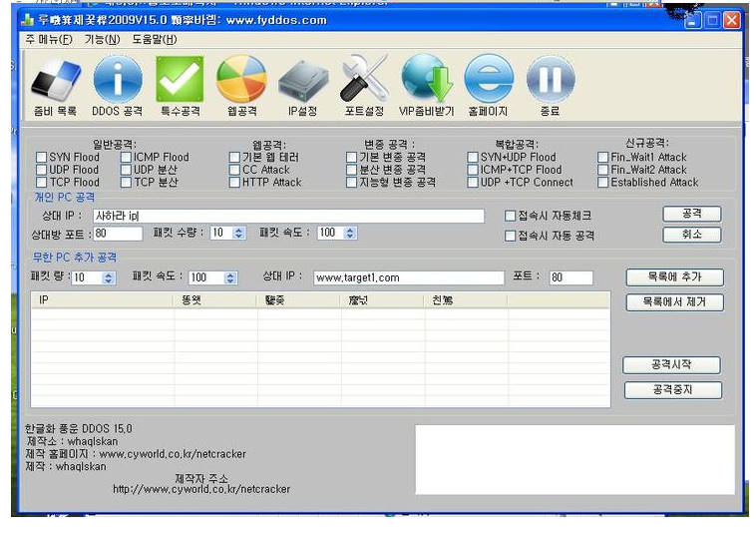Toggle the ICMP+TCP Flood checkbox
The image size is (756, 534).
(x=473, y=170)
